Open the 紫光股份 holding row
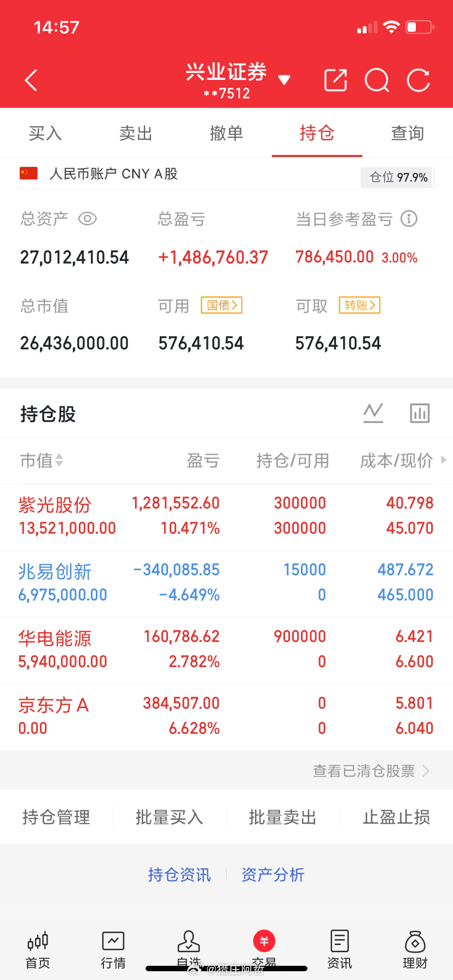 (226, 517)
